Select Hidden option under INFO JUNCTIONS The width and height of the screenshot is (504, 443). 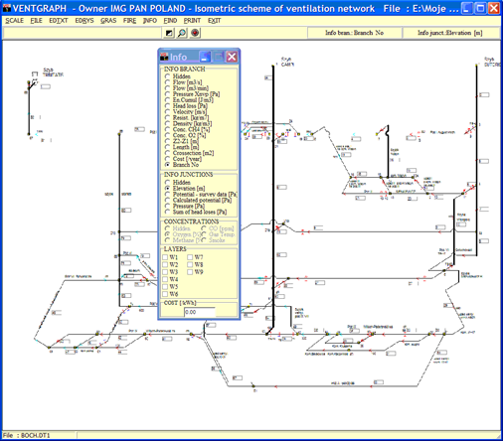167,183
